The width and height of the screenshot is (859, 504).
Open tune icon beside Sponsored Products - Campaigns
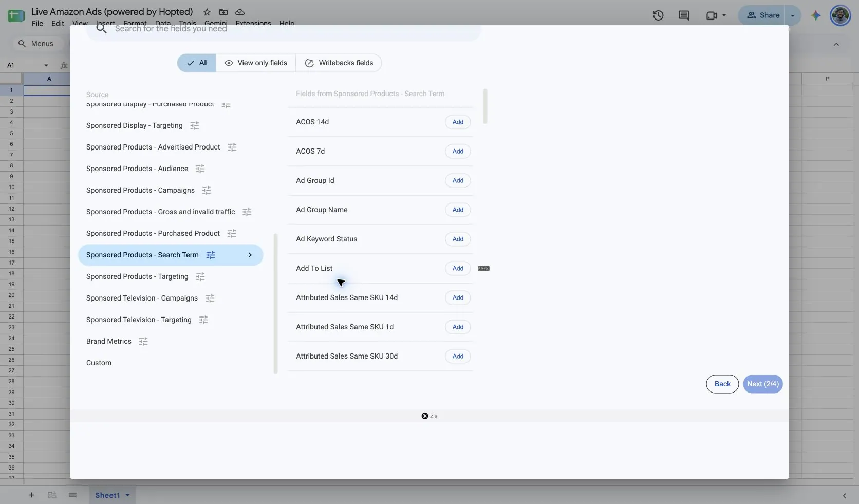click(207, 190)
